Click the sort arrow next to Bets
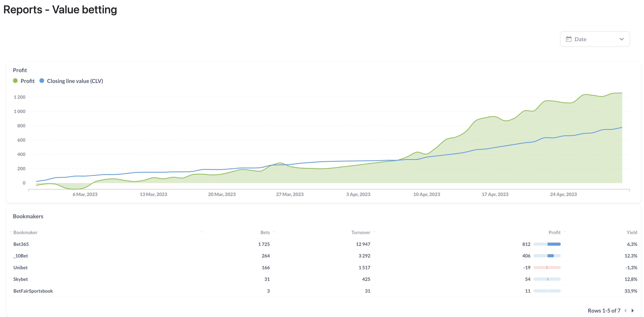 click(x=274, y=232)
